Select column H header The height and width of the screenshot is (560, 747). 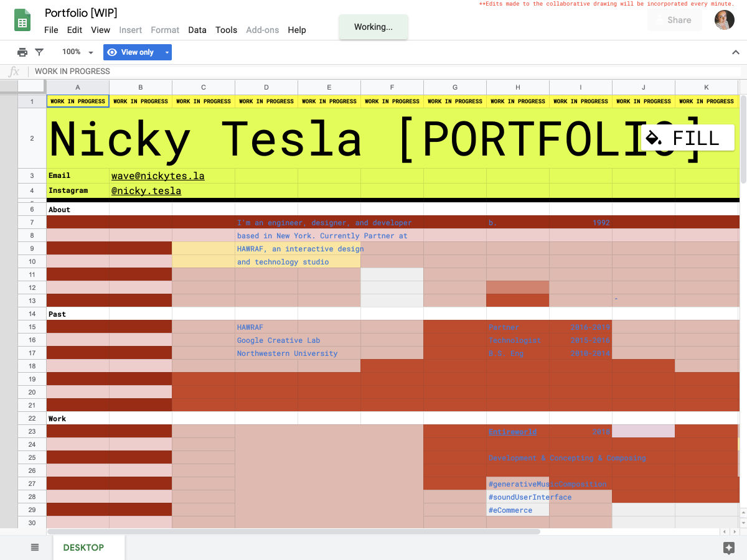click(x=518, y=88)
